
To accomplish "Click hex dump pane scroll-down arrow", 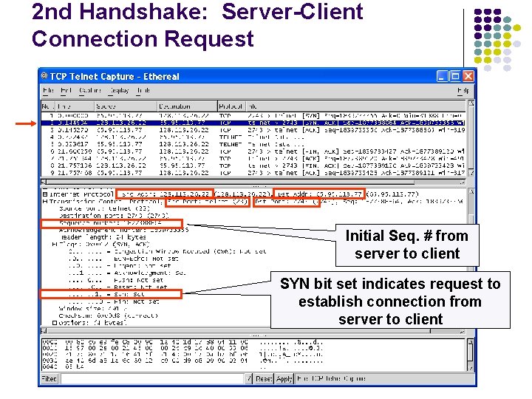I will (470, 368).
